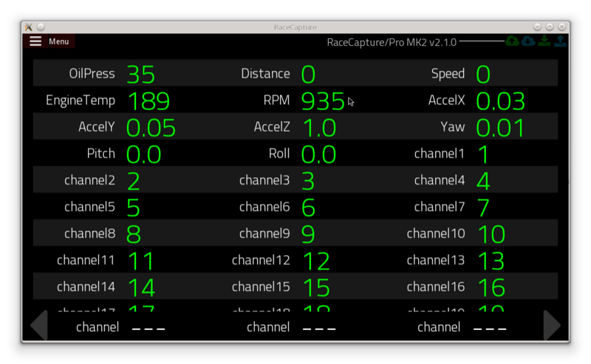Select the channel2 gauge
The height and width of the screenshot is (364, 591).
click(120, 180)
